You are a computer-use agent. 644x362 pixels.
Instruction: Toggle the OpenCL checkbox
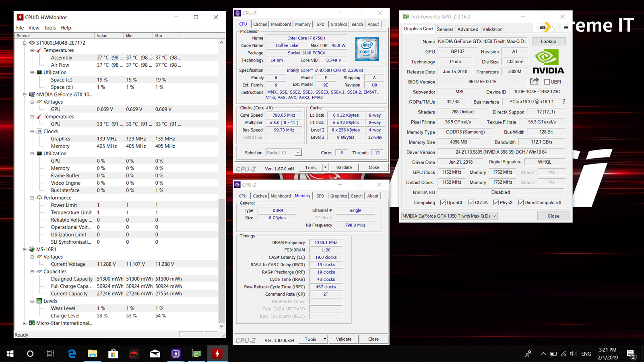tap(443, 203)
